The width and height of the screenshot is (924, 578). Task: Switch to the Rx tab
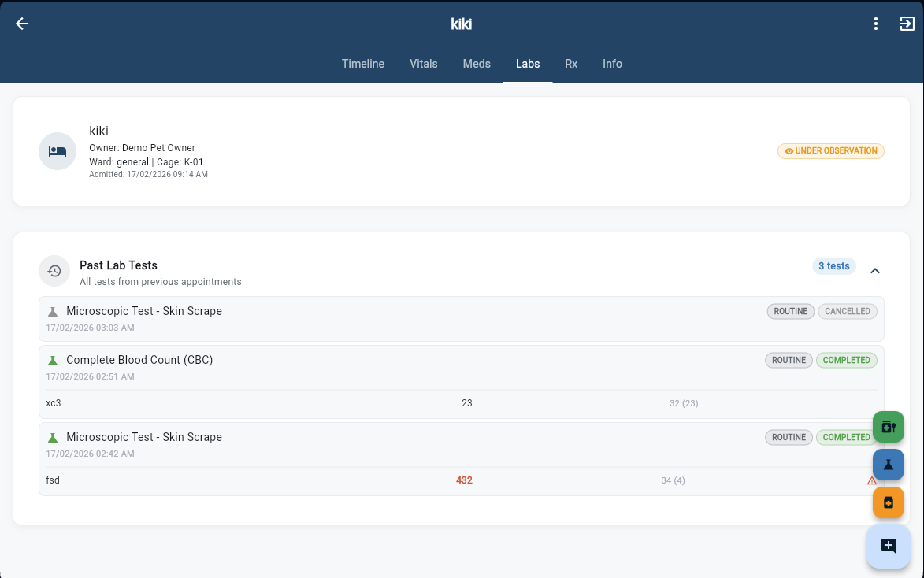[571, 64]
